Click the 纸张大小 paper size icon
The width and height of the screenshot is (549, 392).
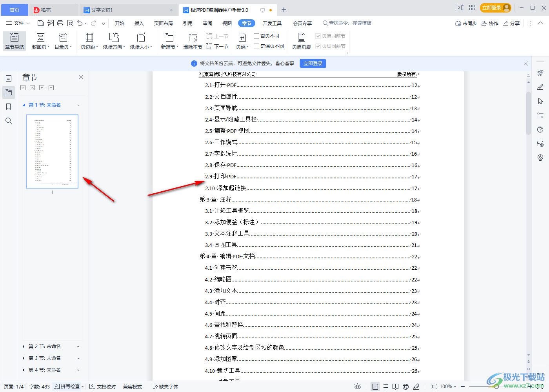(x=141, y=38)
